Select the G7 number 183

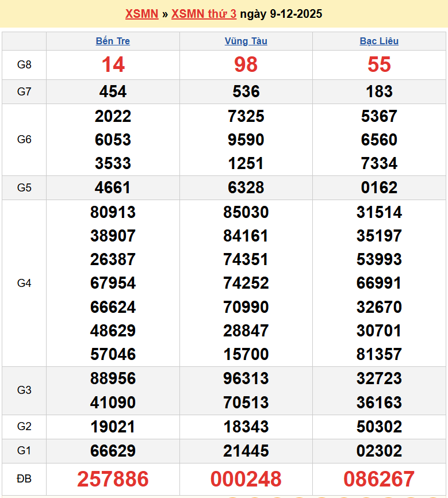(379, 91)
